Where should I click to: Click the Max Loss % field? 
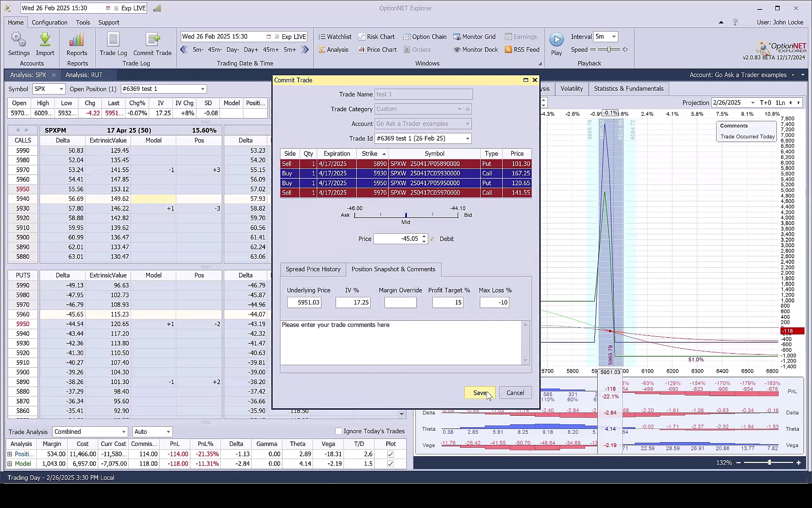point(494,302)
